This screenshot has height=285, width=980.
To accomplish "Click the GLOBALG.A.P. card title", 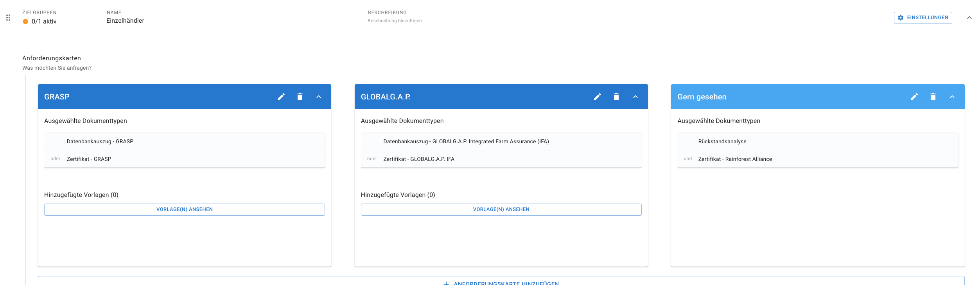I will (x=386, y=97).
